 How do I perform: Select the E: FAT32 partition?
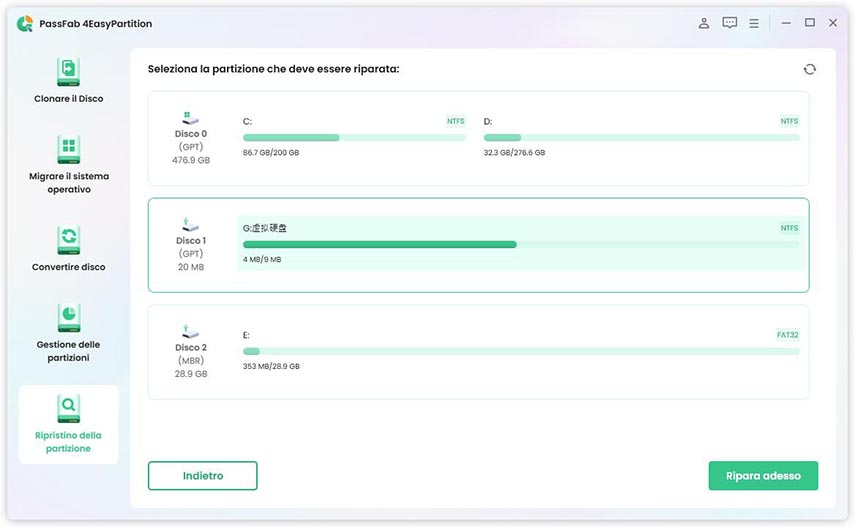tap(520, 350)
